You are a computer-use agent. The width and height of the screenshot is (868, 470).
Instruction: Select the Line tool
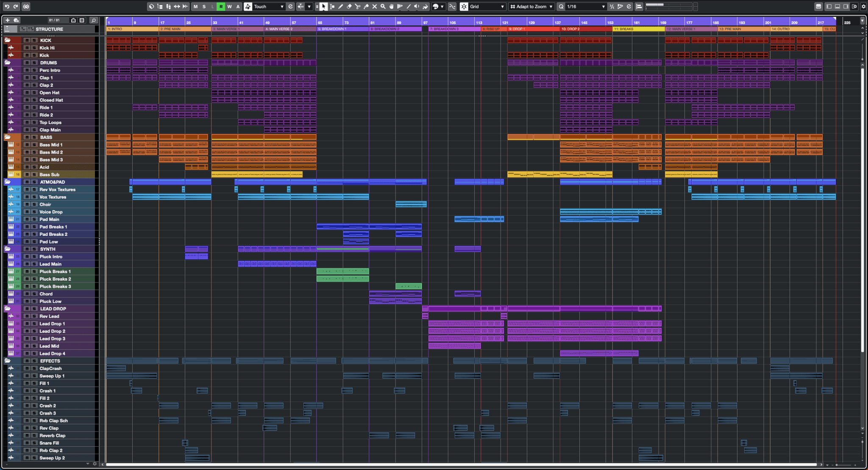pyautogui.click(x=409, y=6)
